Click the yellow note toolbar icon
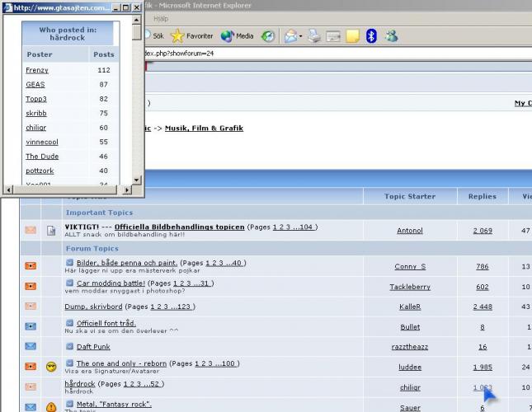Image resolution: width=532 pixels, height=412 pixels. coord(352,36)
